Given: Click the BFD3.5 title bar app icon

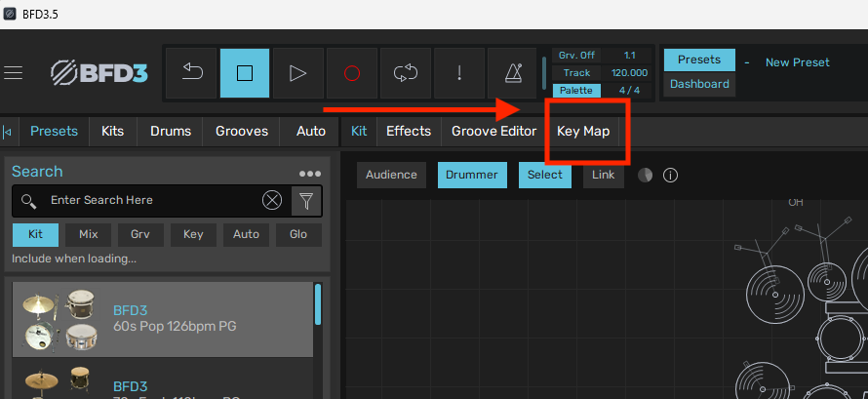Looking at the screenshot, I should coord(10,14).
